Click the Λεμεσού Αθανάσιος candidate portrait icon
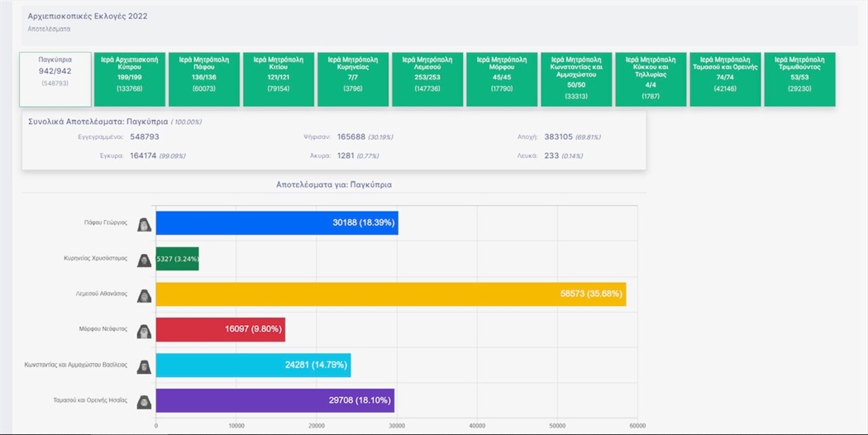 [x=144, y=295]
